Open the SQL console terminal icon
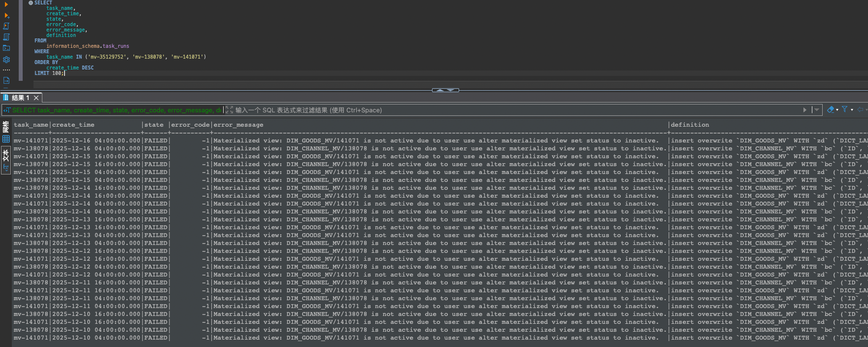The image size is (868, 347). coord(6,48)
